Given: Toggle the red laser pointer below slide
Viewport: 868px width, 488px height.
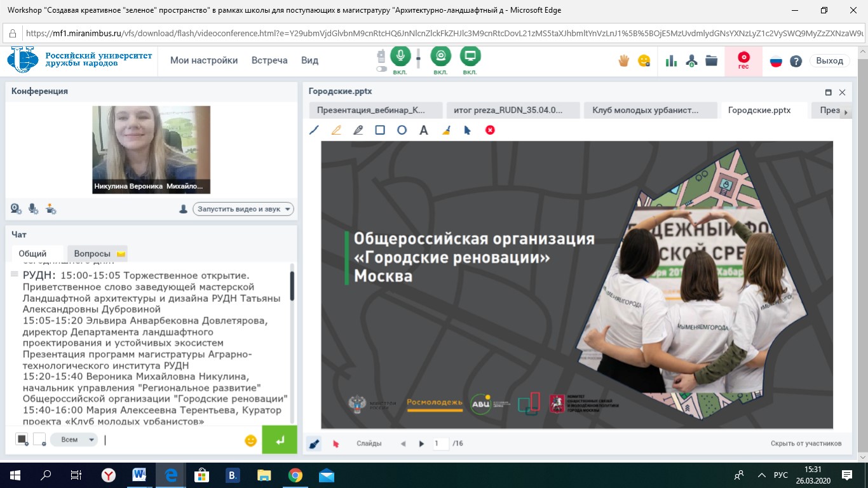Looking at the screenshot, I should pyautogui.click(x=336, y=444).
